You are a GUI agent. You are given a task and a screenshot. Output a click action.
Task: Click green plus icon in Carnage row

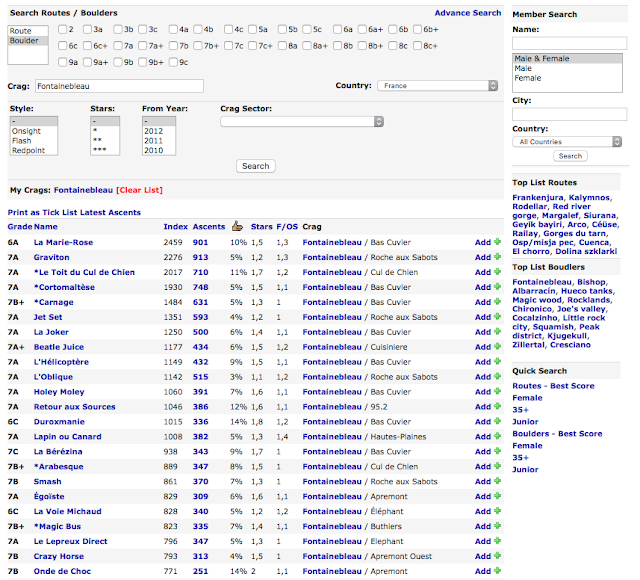497,302
